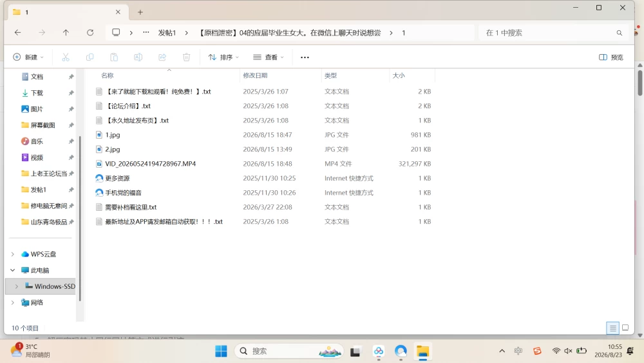Switch to large thumbnails view icon
644x363 pixels.
[x=625, y=328]
